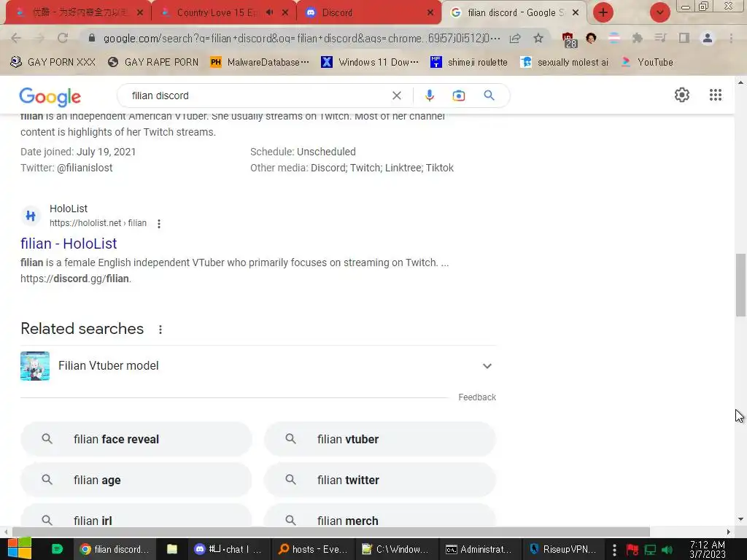Submit search with the magnifier icon

click(x=489, y=96)
